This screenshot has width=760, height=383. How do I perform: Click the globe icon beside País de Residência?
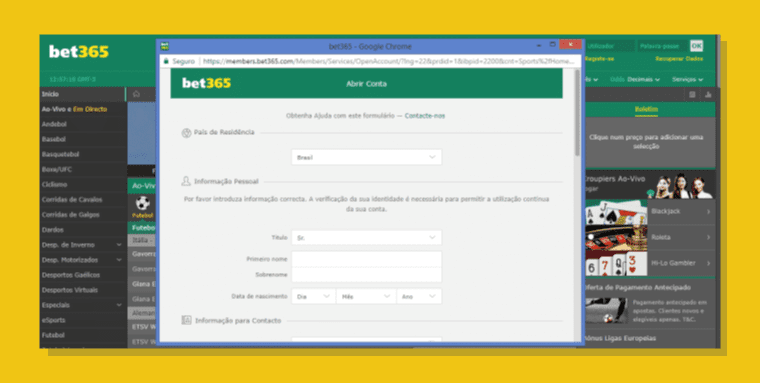(x=186, y=133)
